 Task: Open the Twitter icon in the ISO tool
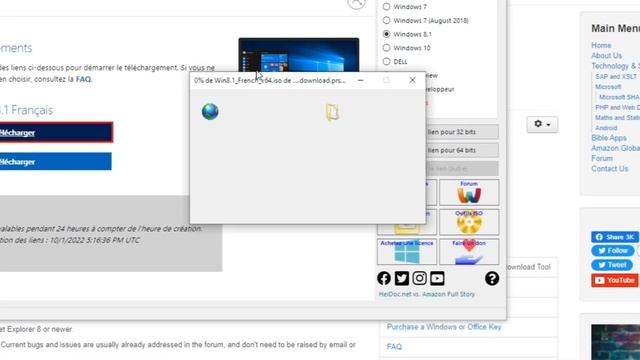402,278
